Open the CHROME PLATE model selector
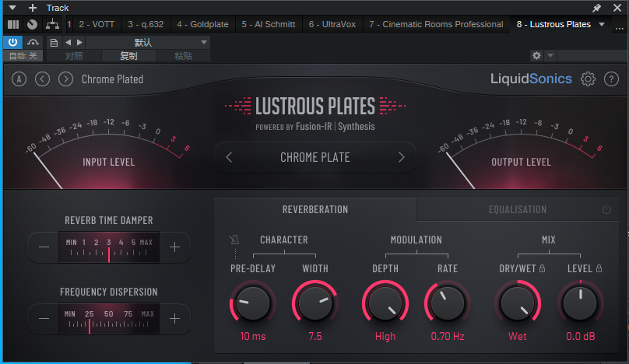The width and height of the screenshot is (629, 364). 315,158
